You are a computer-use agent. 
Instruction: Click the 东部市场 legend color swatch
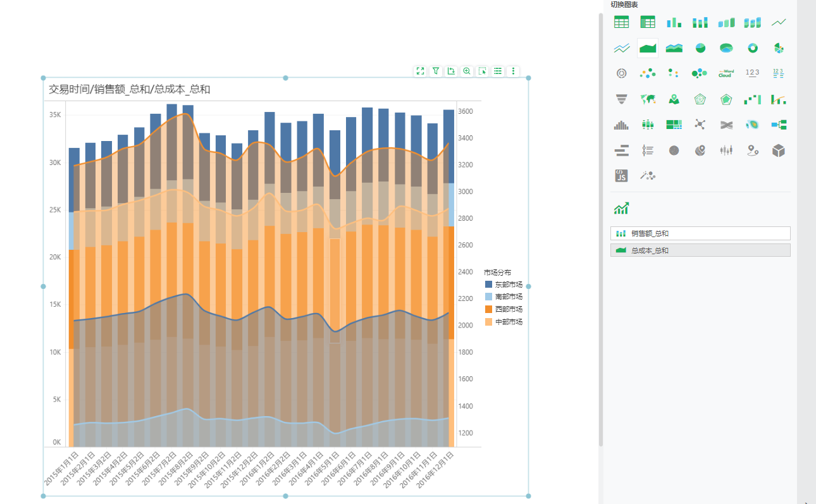pyautogui.click(x=488, y=284)
